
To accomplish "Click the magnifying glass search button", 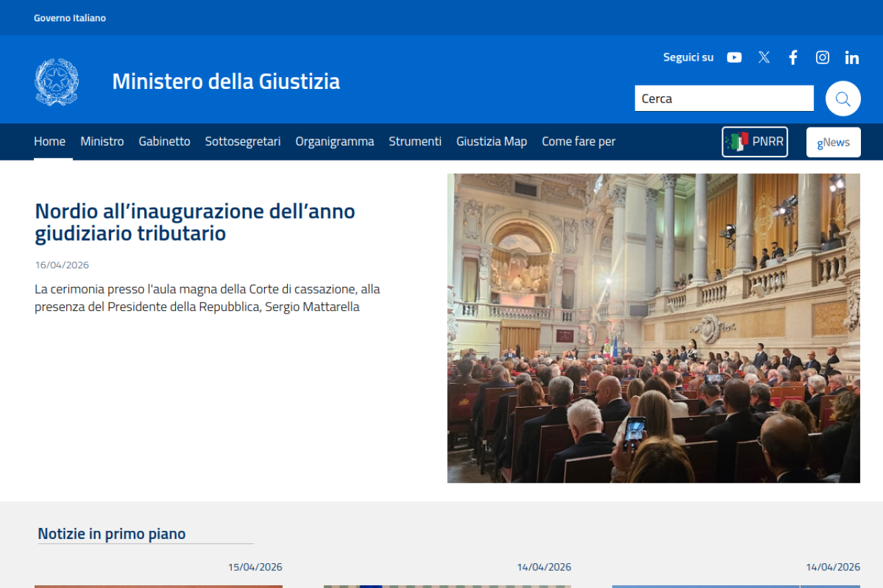I will point(842,99).
